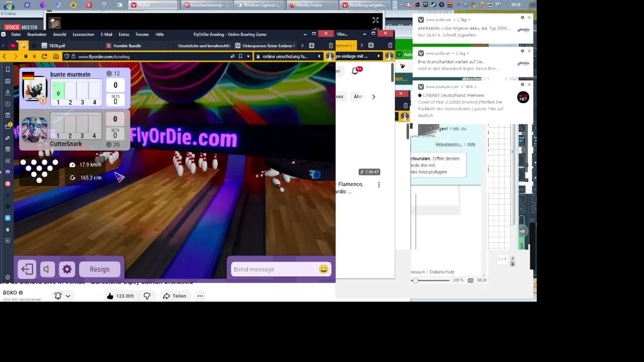
Task: Open the Fenster menu
Action: coord(142,34)
